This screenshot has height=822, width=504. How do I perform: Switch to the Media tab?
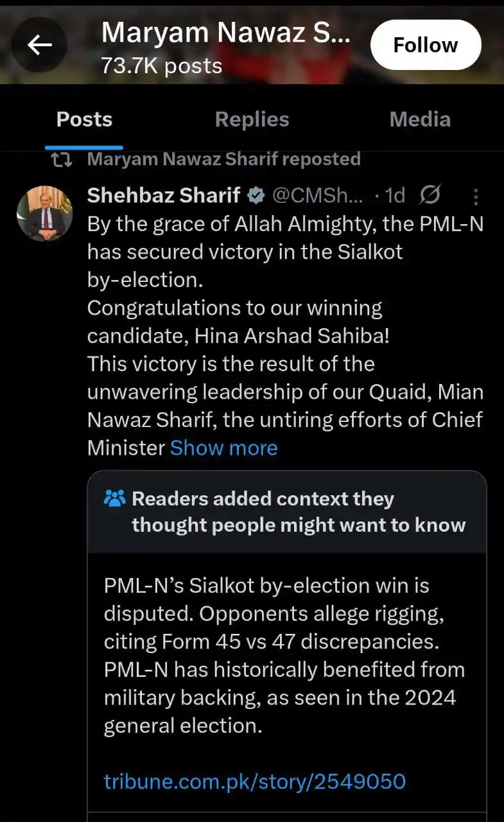tap(420, 119)
